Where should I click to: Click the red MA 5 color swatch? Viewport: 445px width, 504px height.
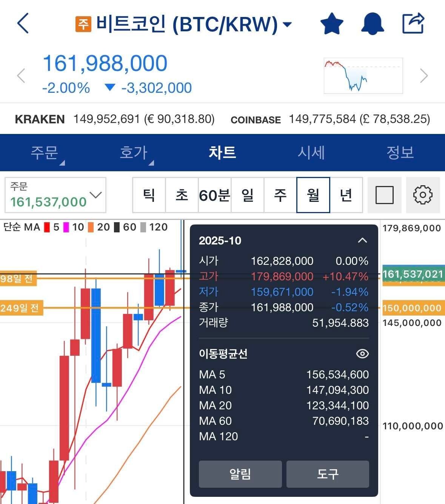click(x=47, y=227)
